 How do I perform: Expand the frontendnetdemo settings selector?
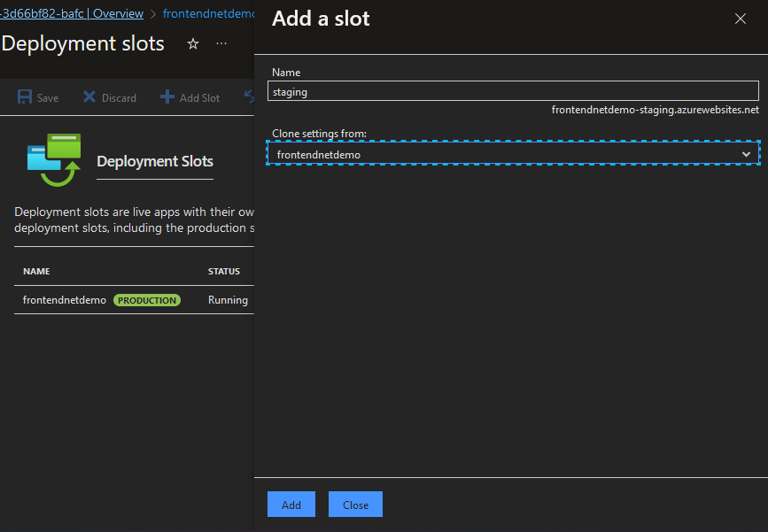(745, 152)
